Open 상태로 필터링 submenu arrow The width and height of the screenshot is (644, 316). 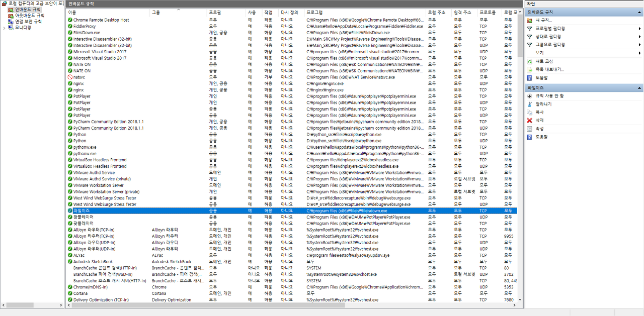tap(639, 37)
